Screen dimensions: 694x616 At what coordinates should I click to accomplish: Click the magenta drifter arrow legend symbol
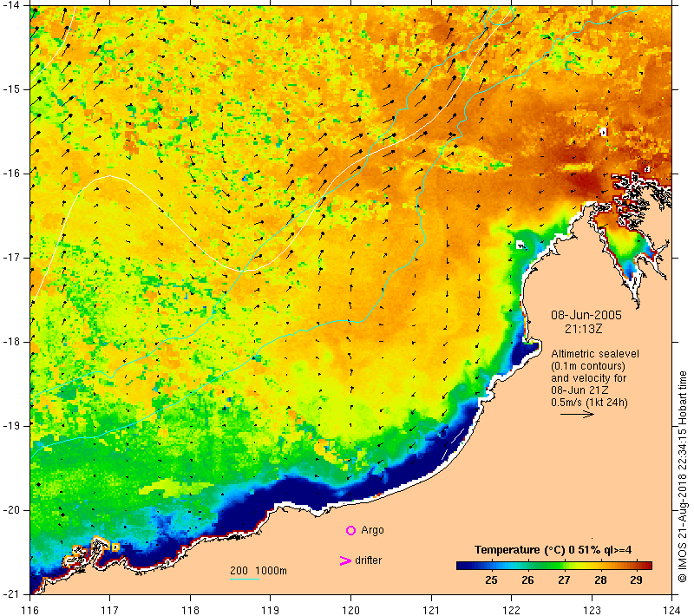pos(344,560)
